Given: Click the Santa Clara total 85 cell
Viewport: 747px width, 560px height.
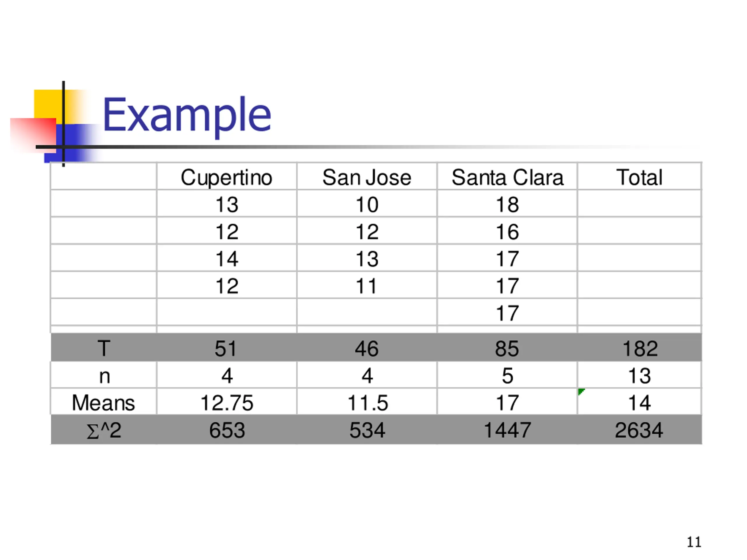Looking at the screenshot, I should [507, 348].
